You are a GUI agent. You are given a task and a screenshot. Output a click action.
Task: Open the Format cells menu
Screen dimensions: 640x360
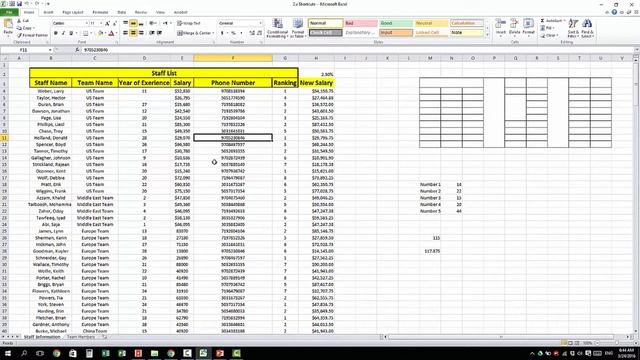coord(528,27)
